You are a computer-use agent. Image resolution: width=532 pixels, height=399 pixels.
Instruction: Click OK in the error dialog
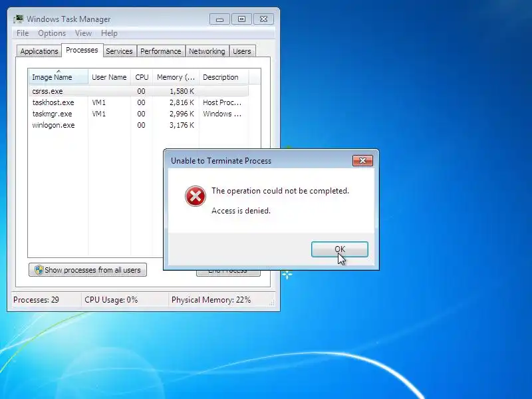pos(340,249)
